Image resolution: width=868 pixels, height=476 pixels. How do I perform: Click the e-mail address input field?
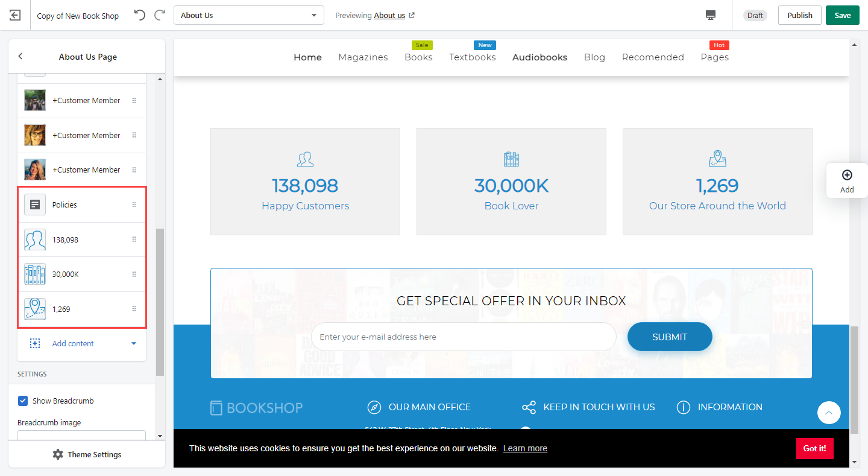point(464,337)
